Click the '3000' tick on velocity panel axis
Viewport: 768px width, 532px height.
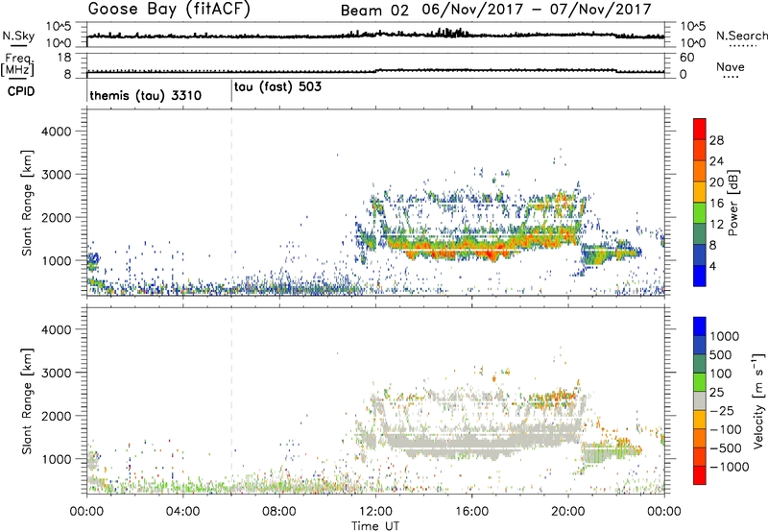(56, 373)
